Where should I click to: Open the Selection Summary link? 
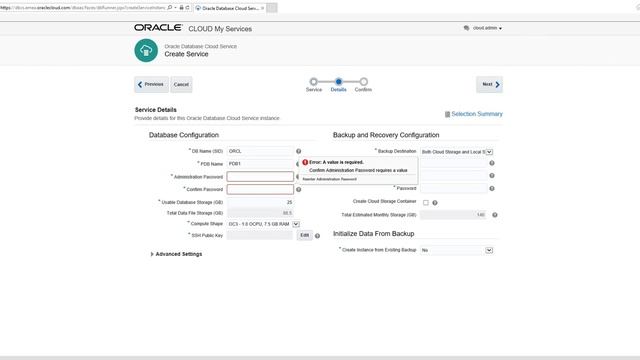pos(477,114)
